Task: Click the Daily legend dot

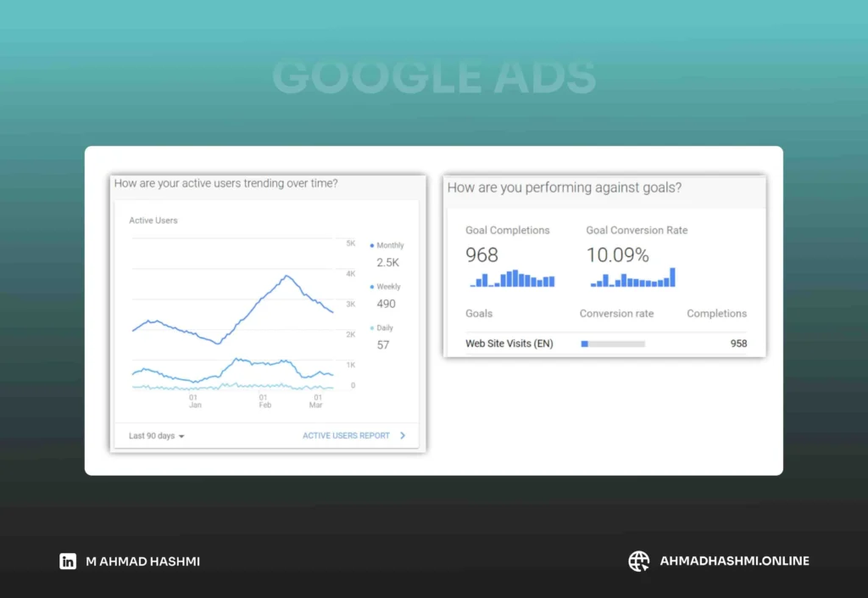Action: pos(372,328)
